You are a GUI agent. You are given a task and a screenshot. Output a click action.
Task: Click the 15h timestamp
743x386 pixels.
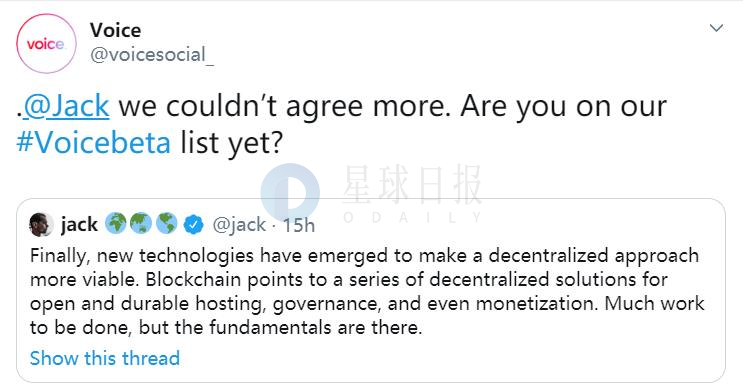point(299,225)
